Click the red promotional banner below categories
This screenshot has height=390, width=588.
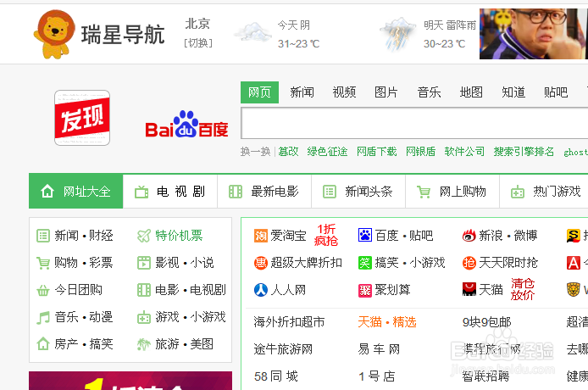(130, 381)
